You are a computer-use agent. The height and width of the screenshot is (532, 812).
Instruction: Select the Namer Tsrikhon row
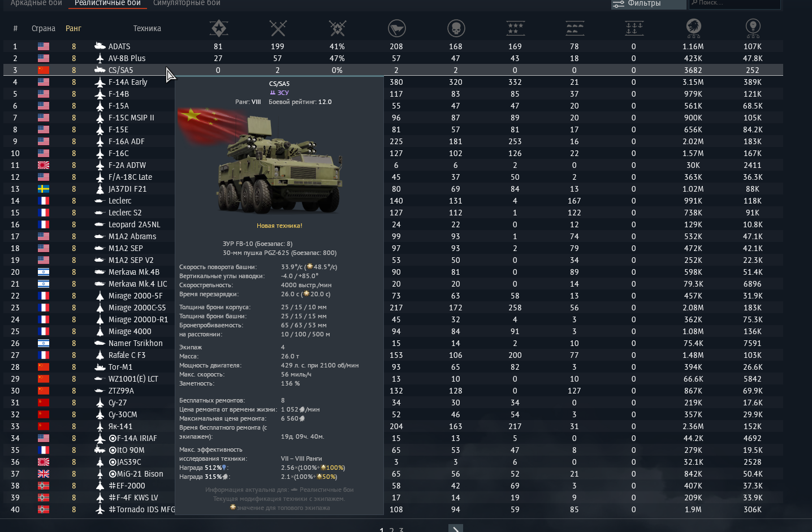point(393,343)
